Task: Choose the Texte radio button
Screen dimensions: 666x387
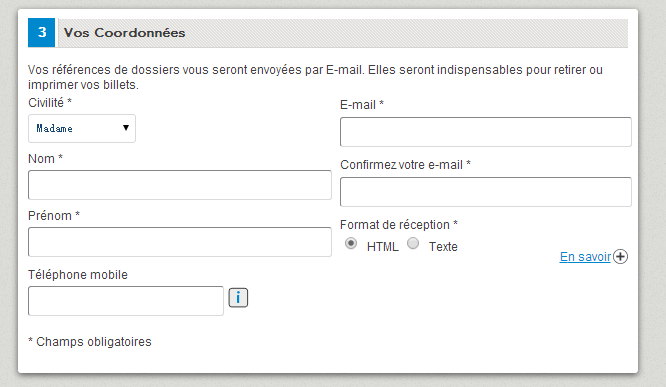Action: (x=413, y=243)
